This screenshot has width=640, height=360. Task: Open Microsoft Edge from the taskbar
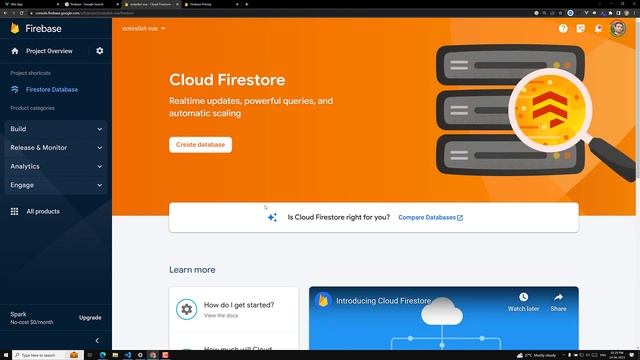tap(103, 355)
